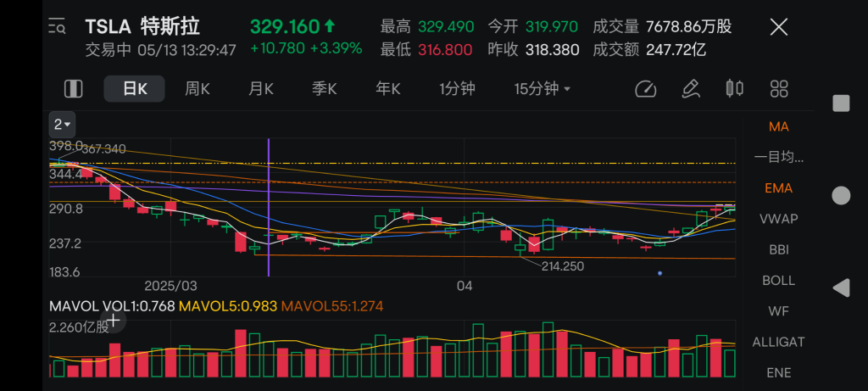The height and width of the screenshot is (391, 868).
Task: Click the MAVOL55:1.274 label
Action: (x=332, y=305)
